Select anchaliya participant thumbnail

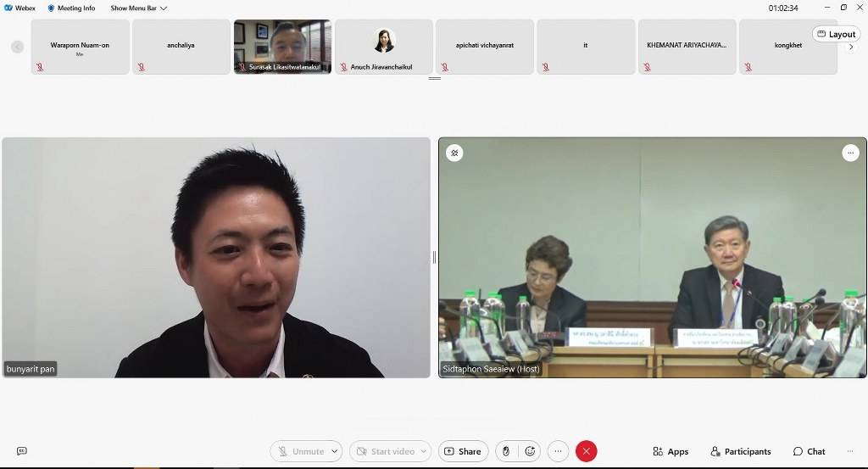click(181, 47)
